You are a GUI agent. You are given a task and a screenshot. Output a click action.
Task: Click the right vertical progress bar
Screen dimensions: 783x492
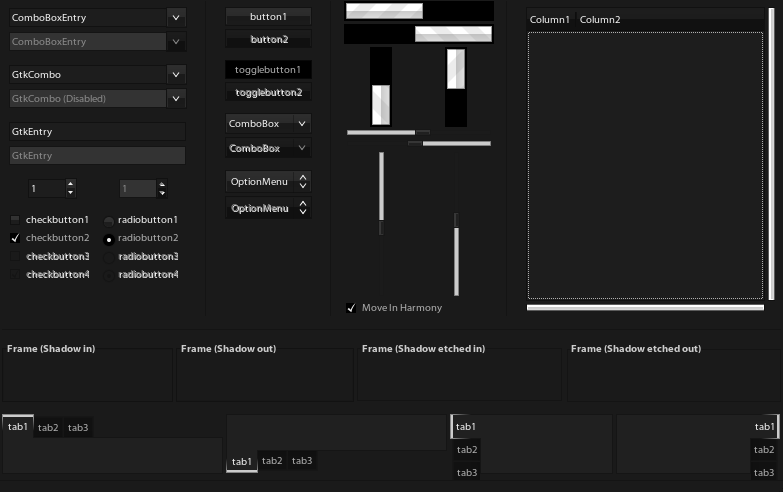pos(456,87)
